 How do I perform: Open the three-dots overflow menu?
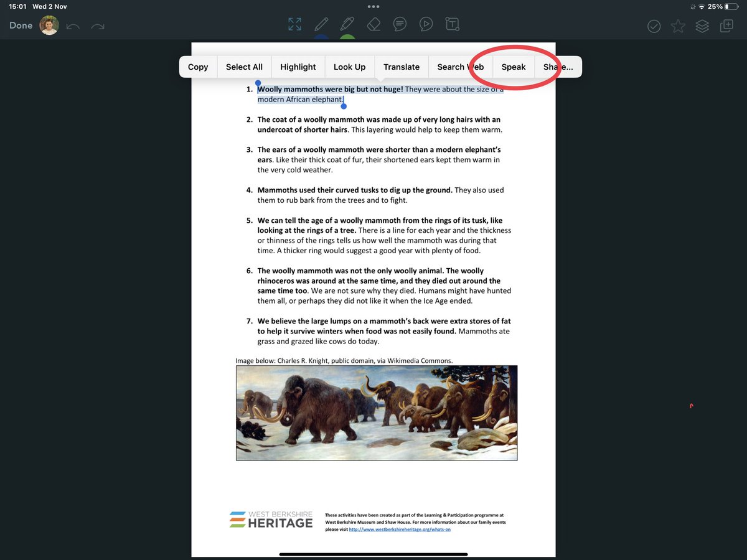[x=373, y=6]
